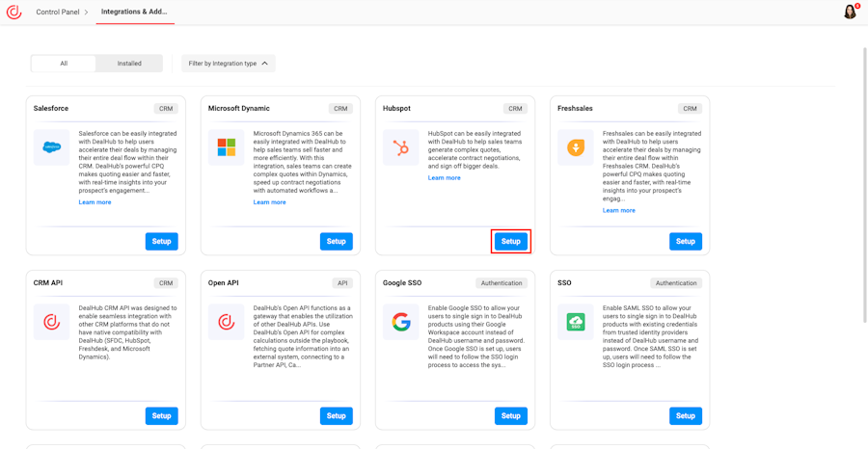Click the DealHub logo in the header
This screenshot has height=449, width=868.
pyautogui.click(x=14, y=12)
